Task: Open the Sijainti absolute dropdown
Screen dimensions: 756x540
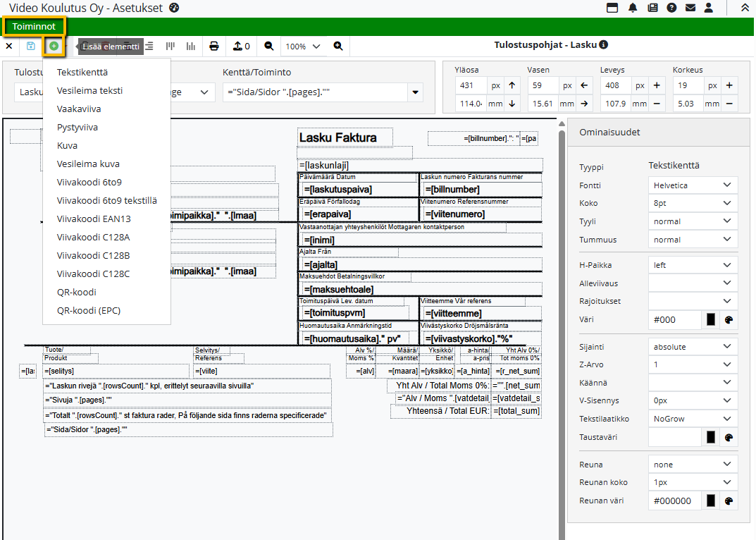Action: click(x=692, y=347)
